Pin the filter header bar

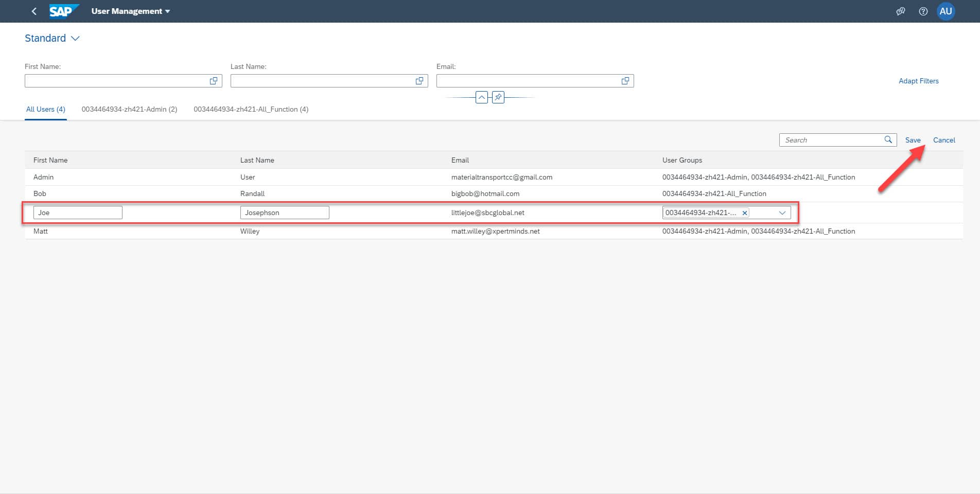(x=498, y=97)
